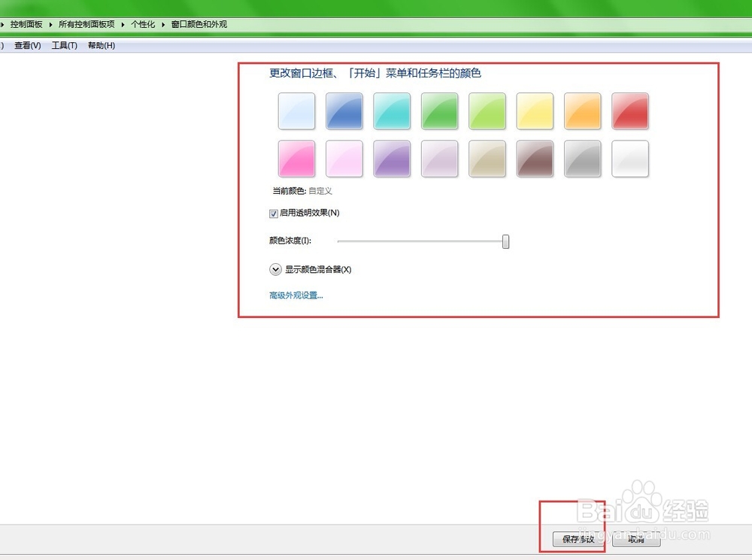
Task: Go to 所有控制面板项 in breadcrumb
Action: point(86,25)
